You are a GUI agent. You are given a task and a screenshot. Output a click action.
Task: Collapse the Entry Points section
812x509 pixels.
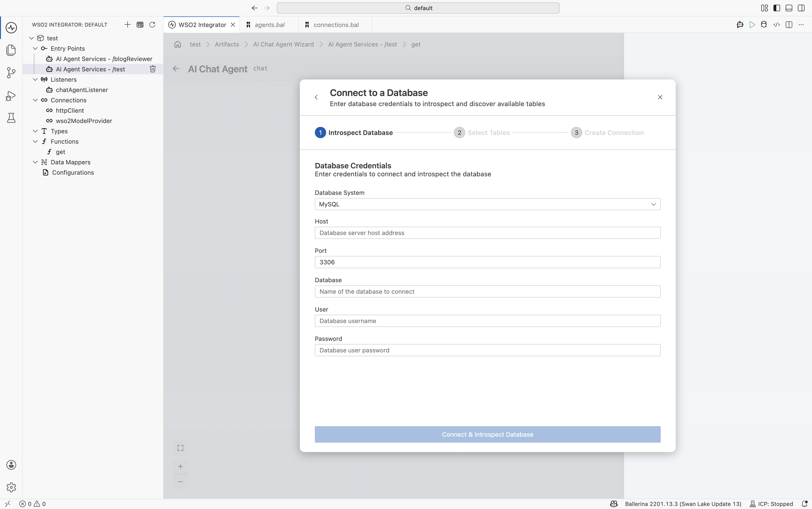click(x=35, y=48)
